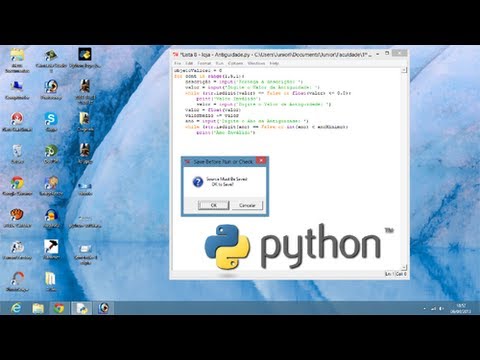Select the folder shortcut at desktop top-left
The image size is (480, 360).
click(x=17, y=60)
